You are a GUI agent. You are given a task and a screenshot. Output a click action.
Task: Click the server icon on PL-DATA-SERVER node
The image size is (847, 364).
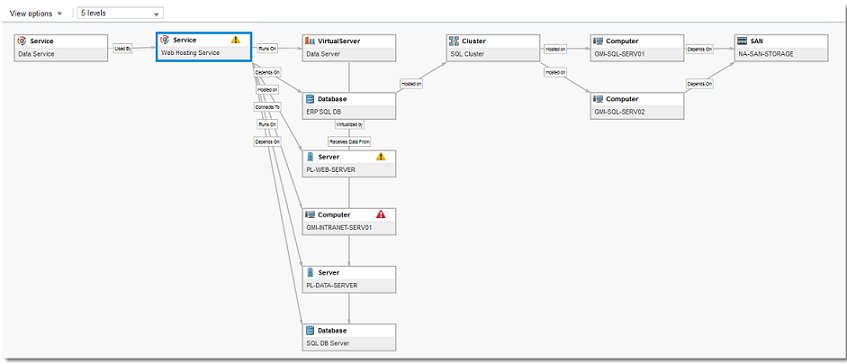pos(310,272)
